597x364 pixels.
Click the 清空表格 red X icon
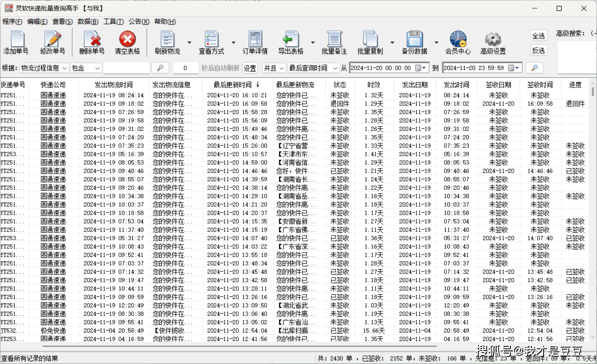tap(127, 40)
